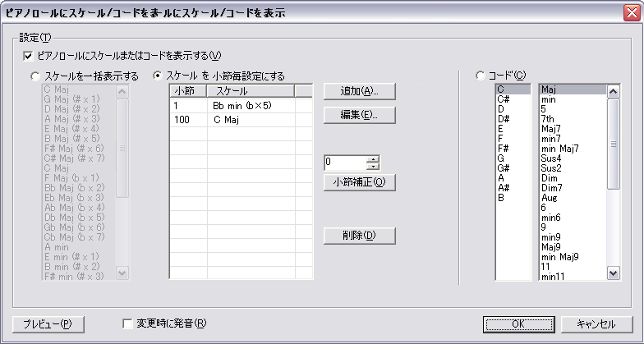Viewport: 644px width, 344px height.
Task: Click the measure offset number field
Action: tap(345, 163)
